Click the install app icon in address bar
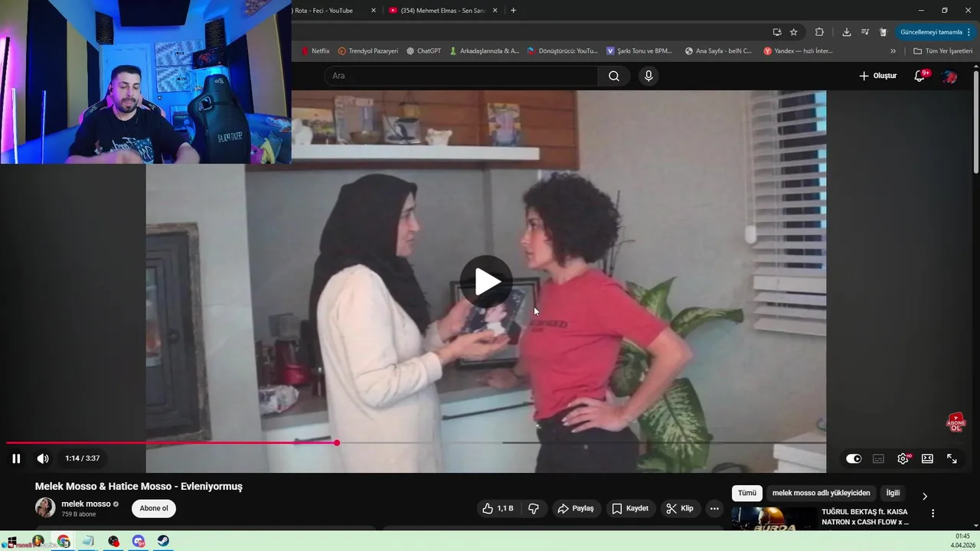This screenshot has height=551, width=980. pyautogui.click(x=777, y=32)
